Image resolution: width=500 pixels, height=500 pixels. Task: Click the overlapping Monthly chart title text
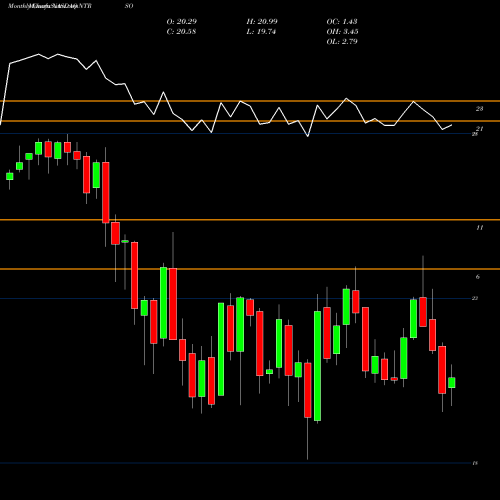point(50,6)
